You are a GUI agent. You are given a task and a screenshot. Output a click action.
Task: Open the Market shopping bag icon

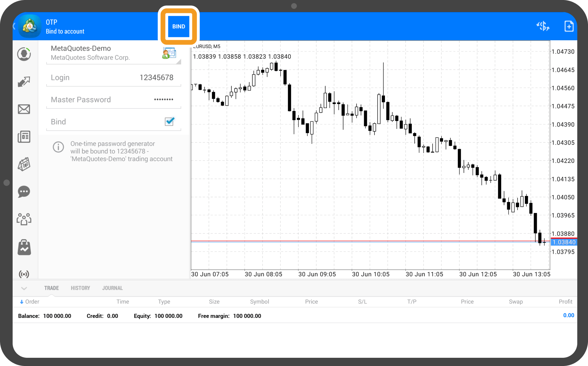tap(24, 247)
